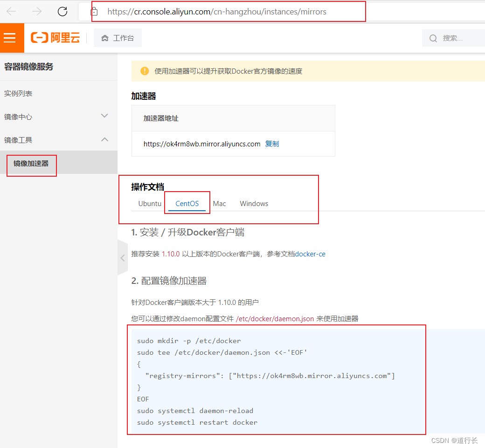Copy the accelerator address via 复制
485x448 pixels.
272,144
